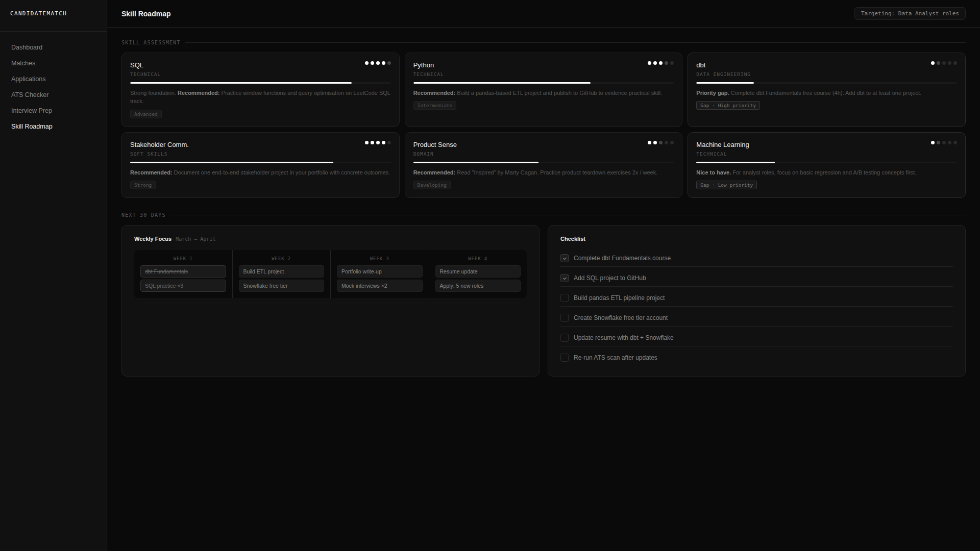Tick Re-run ATS scan after updates
The height and width of the screenshot is (551, 980).
(565, 358)
